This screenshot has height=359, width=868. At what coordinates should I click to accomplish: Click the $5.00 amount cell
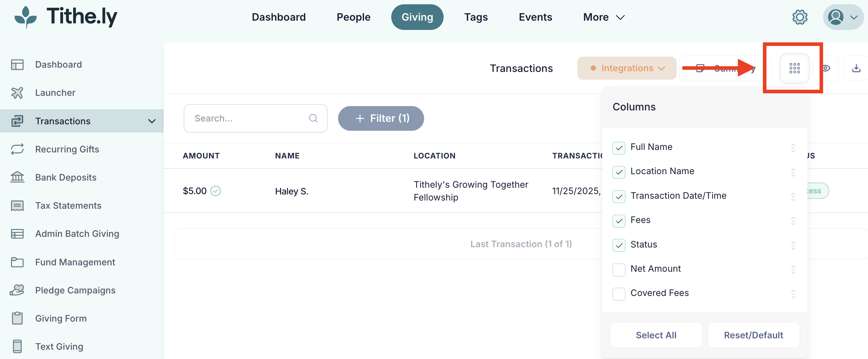point(195,191)
